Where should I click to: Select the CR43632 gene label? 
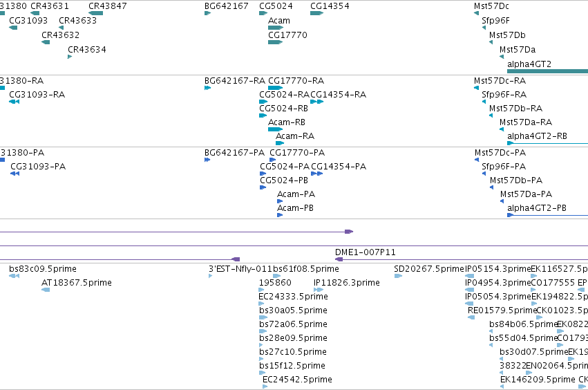(x=60, y=35)
